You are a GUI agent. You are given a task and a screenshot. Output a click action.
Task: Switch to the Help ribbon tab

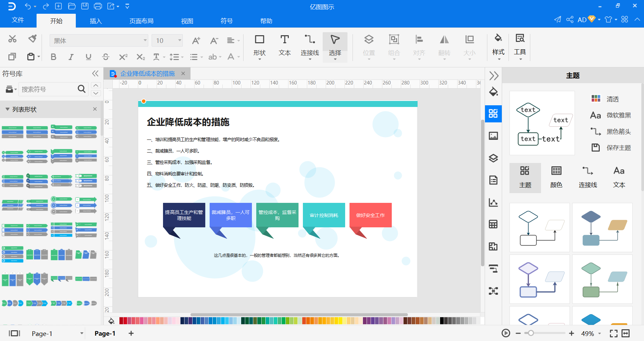(266, 21)
